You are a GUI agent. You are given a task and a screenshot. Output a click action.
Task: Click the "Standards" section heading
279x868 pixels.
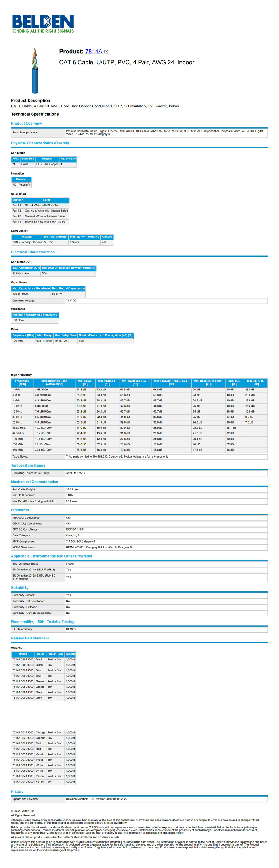pyautogui.click(x=20, y=510)
